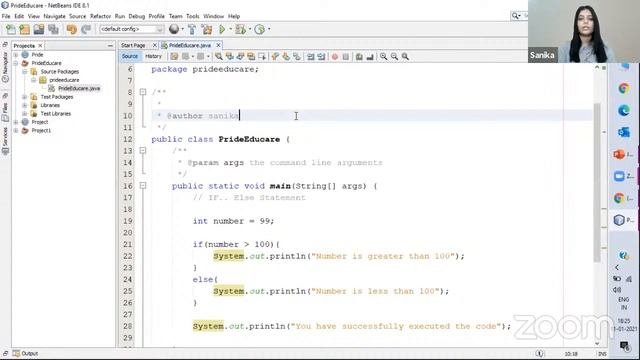Run the project with the green play icon
Viewport: 640px width, 360px height.
[x=222, y=29]
